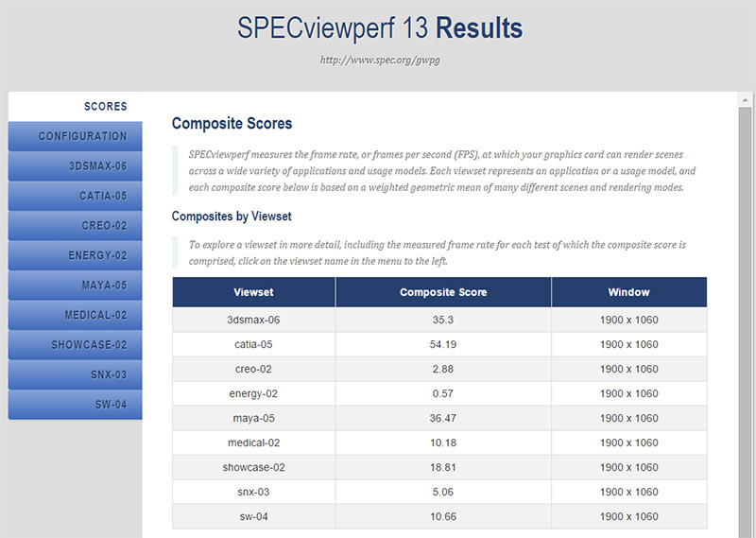Select the sw-04 table cell
This screenshot has width=756, height=538.
(253, 517)
